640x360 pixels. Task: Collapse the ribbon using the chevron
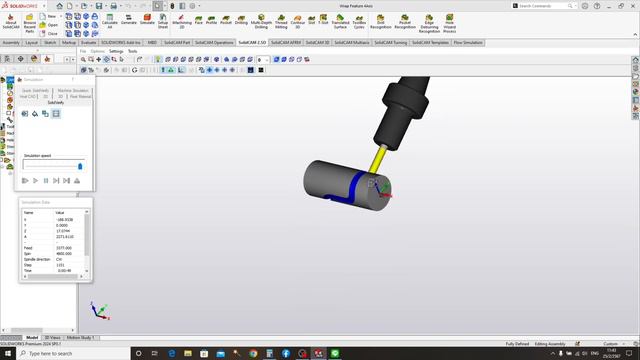click(x=635, y=34)
